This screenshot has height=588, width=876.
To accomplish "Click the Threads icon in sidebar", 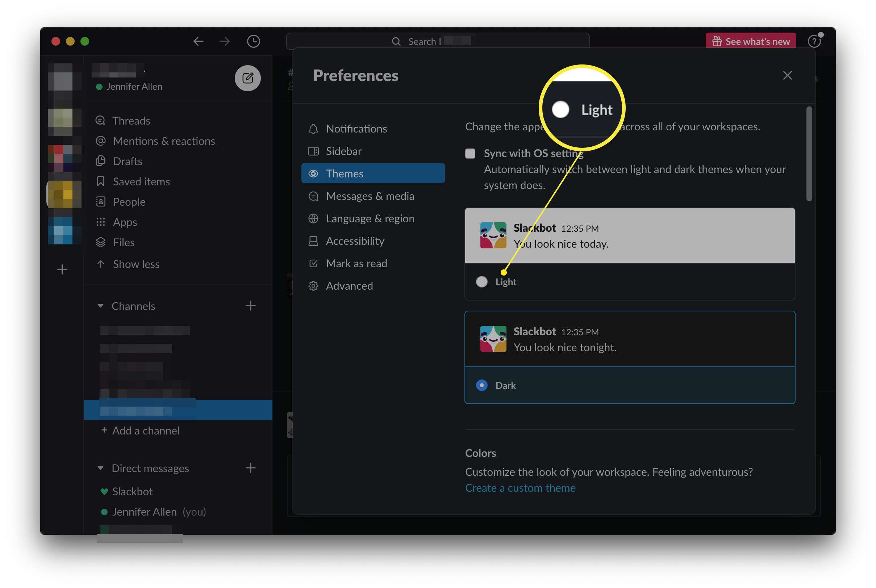I will click(x=100, y=120).
